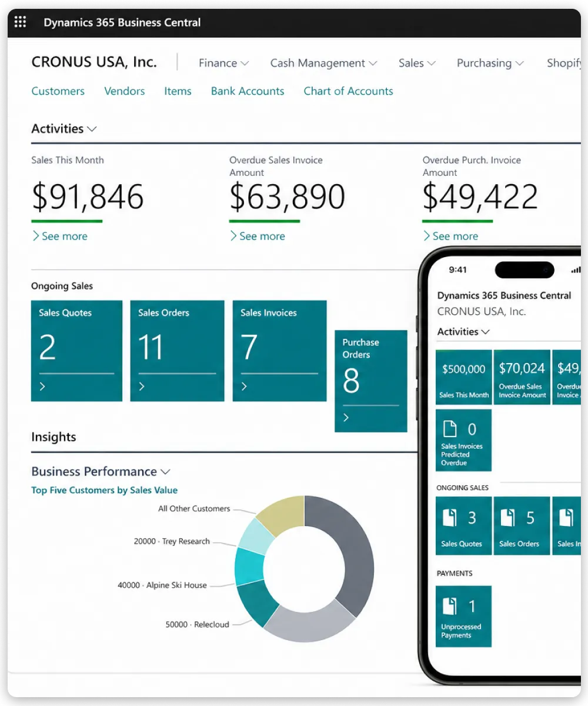Click the $49,422 overdue purchase value
Viewport: 588px width, 706px height.
480,197
